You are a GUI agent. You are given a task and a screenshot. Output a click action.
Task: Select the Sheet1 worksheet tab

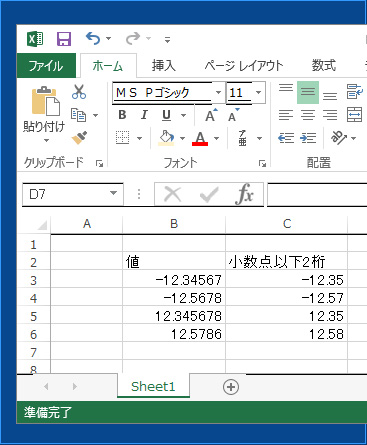[153, 386]
